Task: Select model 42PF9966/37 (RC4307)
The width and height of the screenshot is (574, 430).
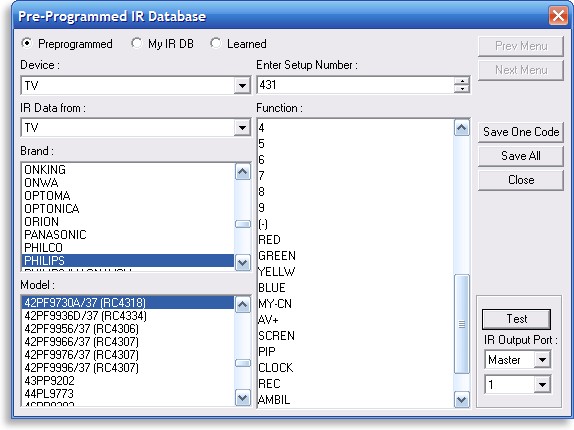Action: tap(128, 342)
